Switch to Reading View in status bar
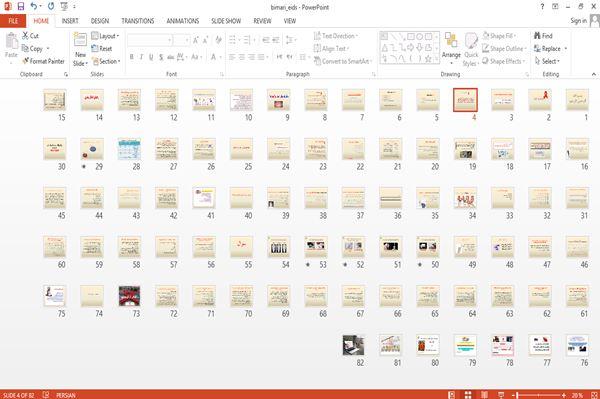Screen dimensions: 600x399 [484, 395]
